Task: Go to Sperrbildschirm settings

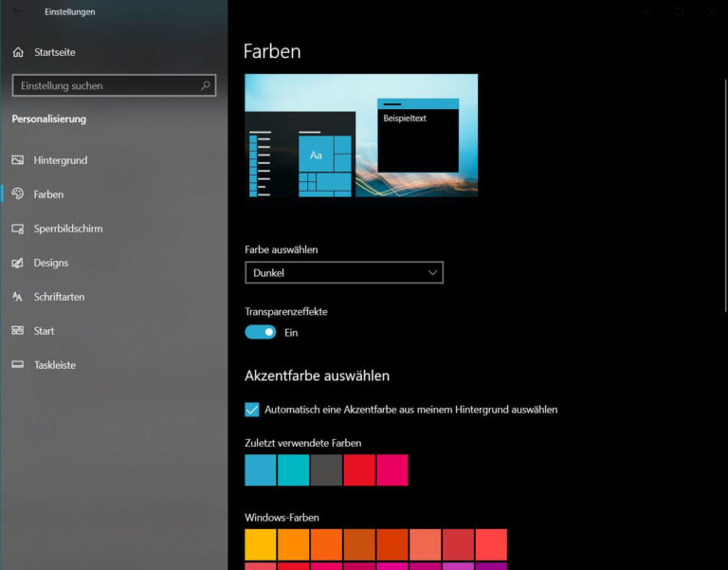Action: [114, 229]
